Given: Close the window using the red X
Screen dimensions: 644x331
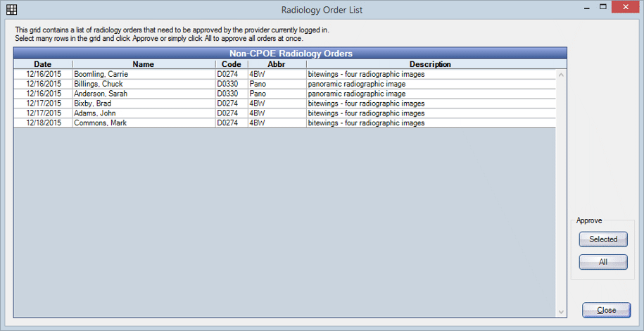Looking at the screenshot, I should coord(625,8).
